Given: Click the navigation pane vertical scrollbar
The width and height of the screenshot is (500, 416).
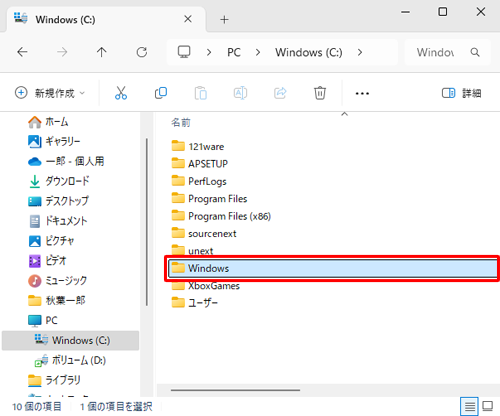Looking at the screenshot, I should click(x=147, y=222).
